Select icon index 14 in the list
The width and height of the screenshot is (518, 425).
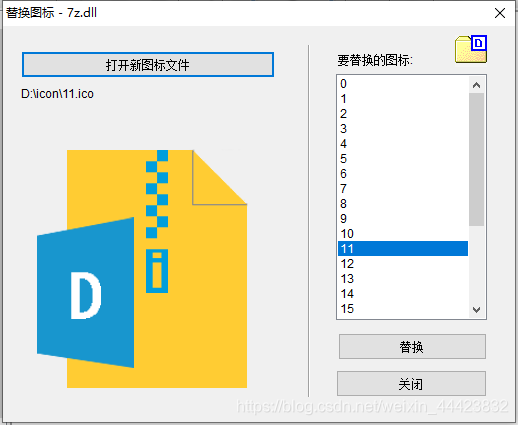click(x=403, y=294)
